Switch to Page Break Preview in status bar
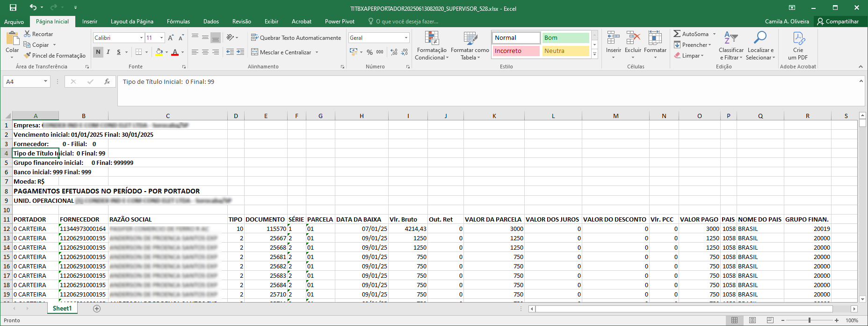868x326 pixels. [x=770, y=320]
